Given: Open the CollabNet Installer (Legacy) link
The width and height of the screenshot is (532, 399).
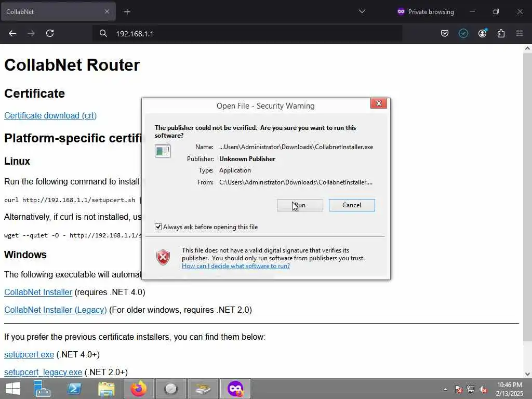Looking at the screenshot, I should (56, 310).
